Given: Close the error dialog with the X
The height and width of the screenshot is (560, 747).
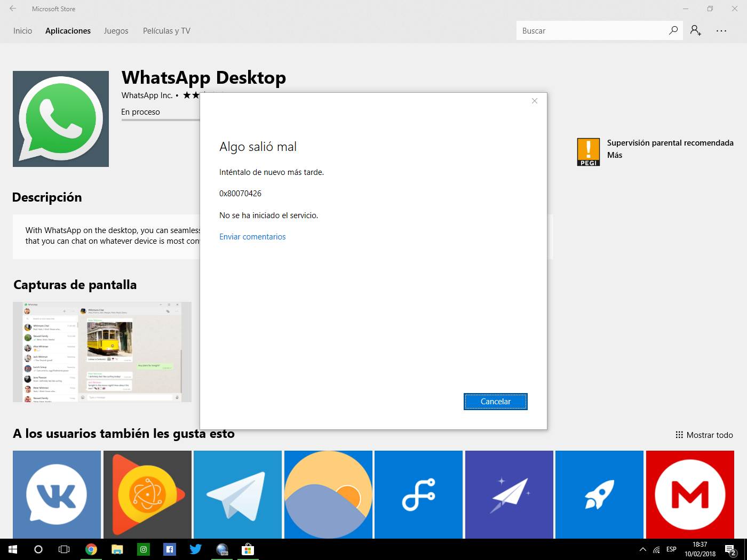Looking at the screenshot, I should click(x=535, y=101).
